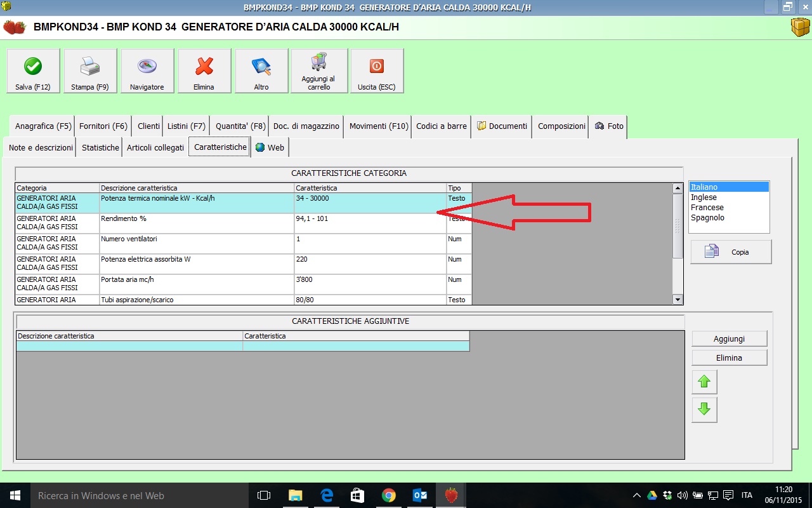812x508 pixels.
Task: Open the Listini (F7) tab
Action: [187, 126]
